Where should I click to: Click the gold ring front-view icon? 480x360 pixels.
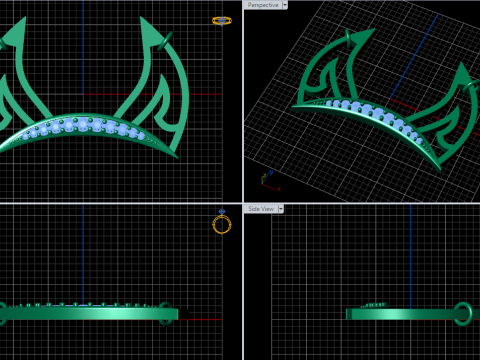click(222, 222)
